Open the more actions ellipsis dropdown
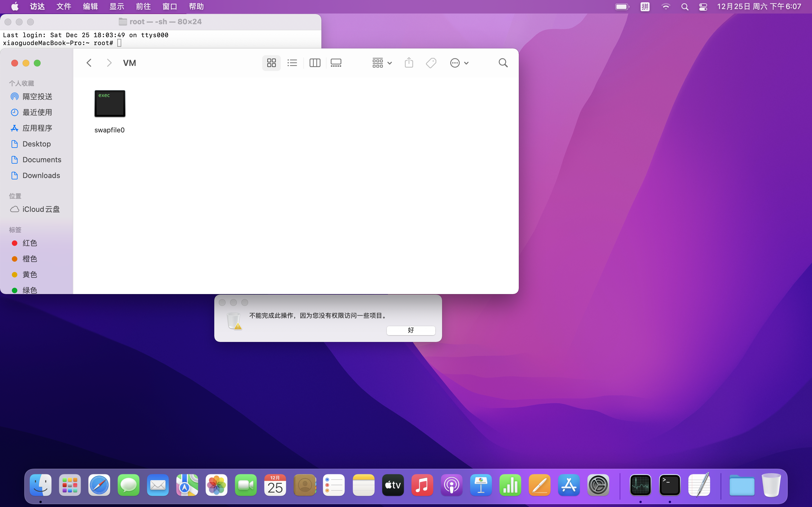The image size is (812, 507). click(x=459, y=63)
